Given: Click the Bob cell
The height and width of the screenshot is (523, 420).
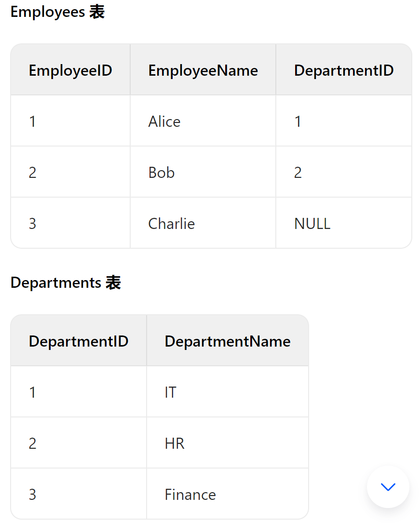Looking at the screenshot, I should pyautogui.click(x=203, y=172).
